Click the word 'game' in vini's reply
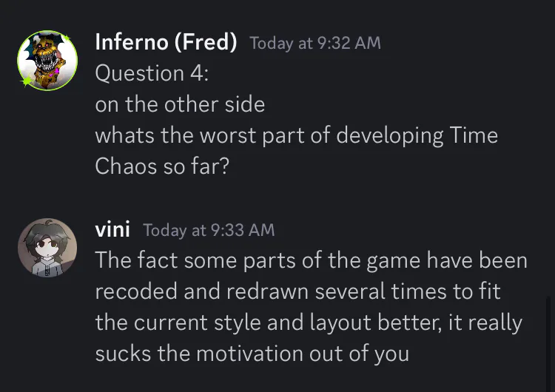 point(393,262)
